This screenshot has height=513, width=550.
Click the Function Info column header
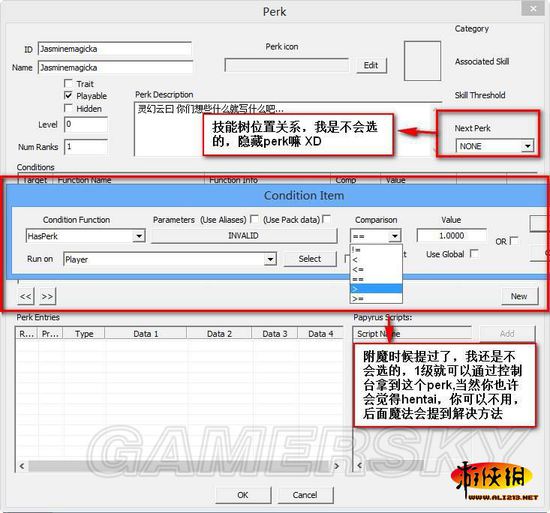(x=267, y=180)
